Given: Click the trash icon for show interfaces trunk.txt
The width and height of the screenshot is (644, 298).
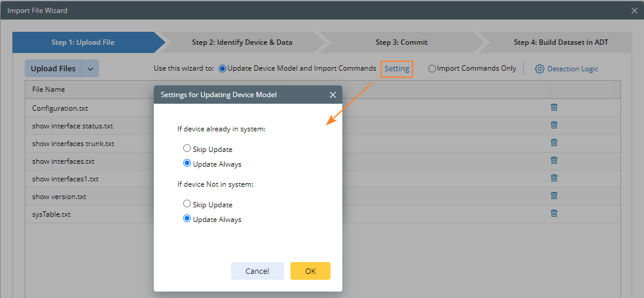Looking at the screenshot, I should (554, 143).
